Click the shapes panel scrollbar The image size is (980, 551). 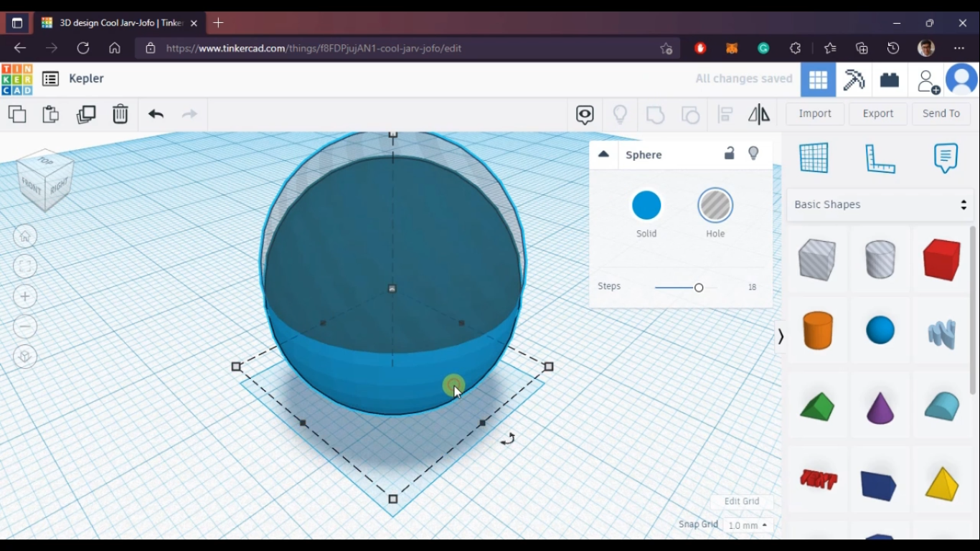pos(973,311)
